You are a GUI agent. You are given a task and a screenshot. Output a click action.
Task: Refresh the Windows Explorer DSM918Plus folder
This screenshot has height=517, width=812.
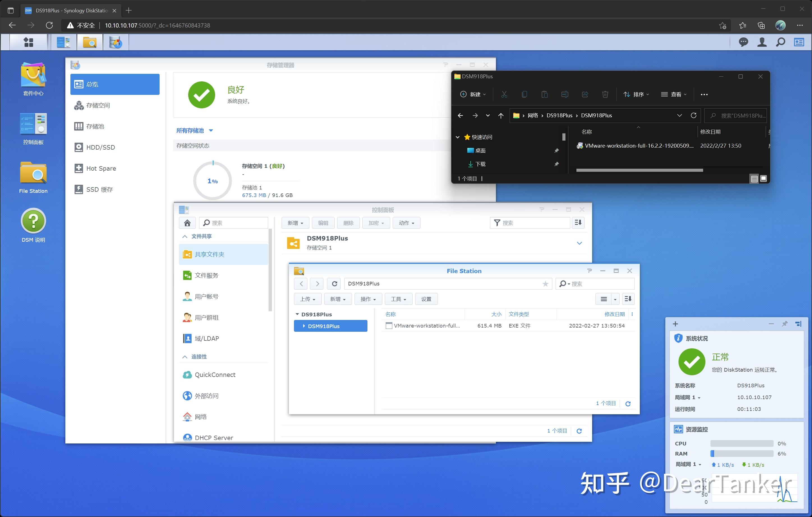coord(693,115)
